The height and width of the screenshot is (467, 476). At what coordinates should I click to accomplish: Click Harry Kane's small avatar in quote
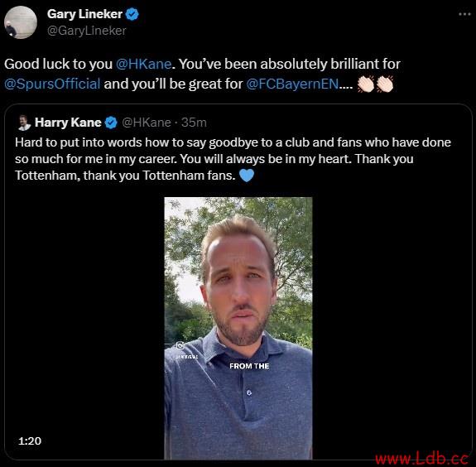pos(24,123)
